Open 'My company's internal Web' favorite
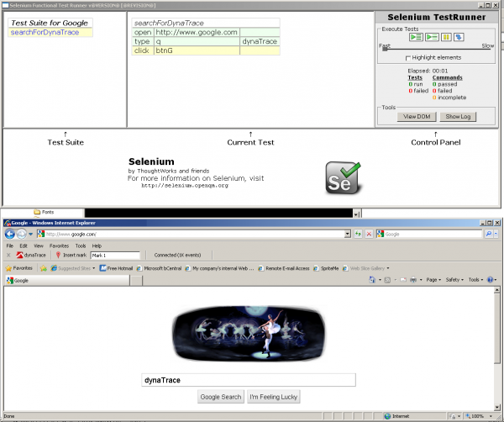 (219, 268)
